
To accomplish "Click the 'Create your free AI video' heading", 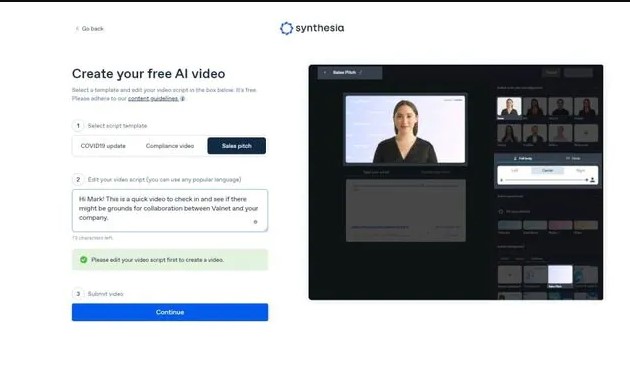I will click(x=149, y=74).
